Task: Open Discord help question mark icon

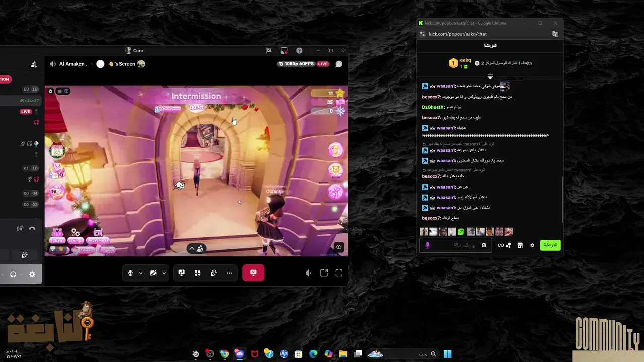Action: coord(299,50)
